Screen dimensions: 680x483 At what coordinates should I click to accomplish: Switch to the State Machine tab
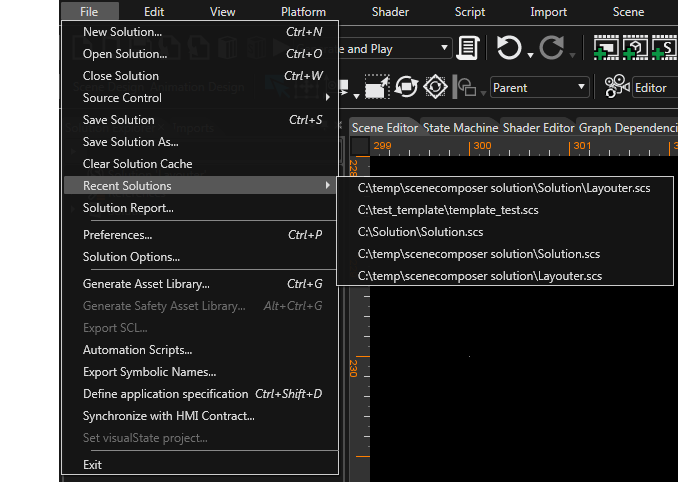pos(460,127)
